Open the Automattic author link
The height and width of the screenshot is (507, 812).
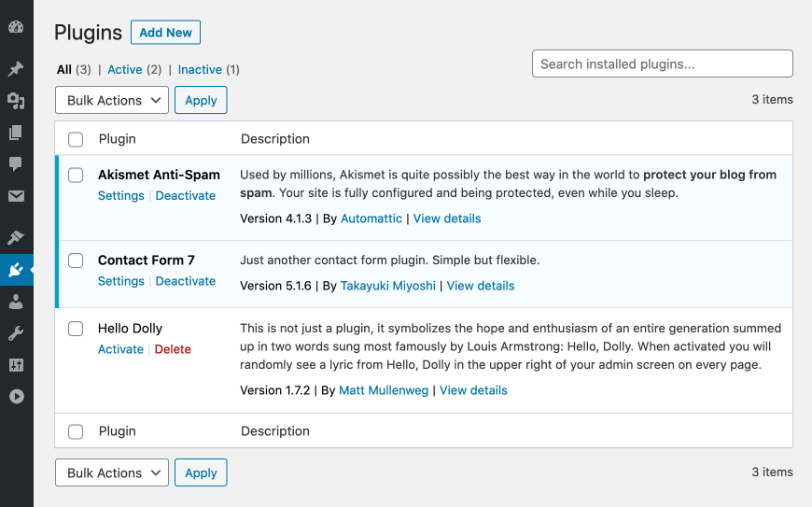371,218
